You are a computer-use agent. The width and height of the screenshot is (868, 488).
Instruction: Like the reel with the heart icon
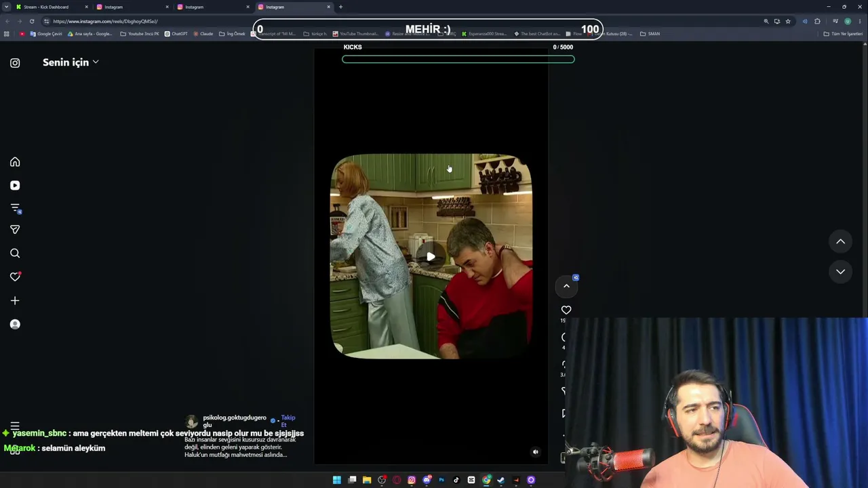click(566, 310)
